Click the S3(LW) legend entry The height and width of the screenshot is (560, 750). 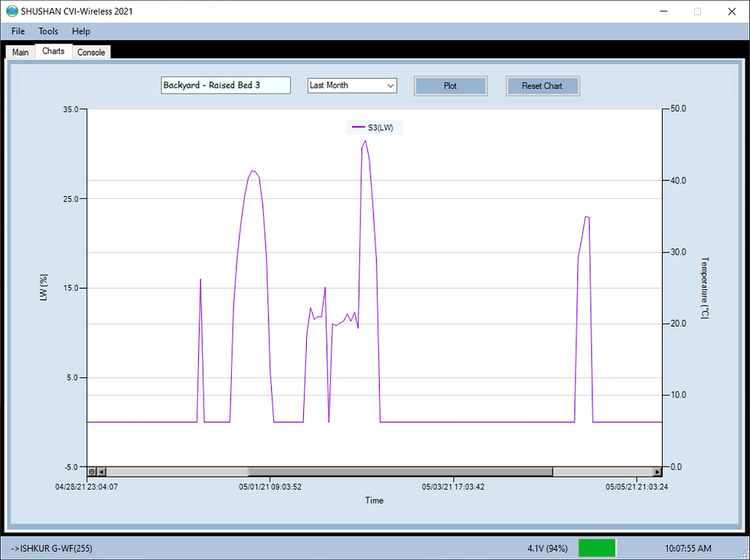pos(374,128)
